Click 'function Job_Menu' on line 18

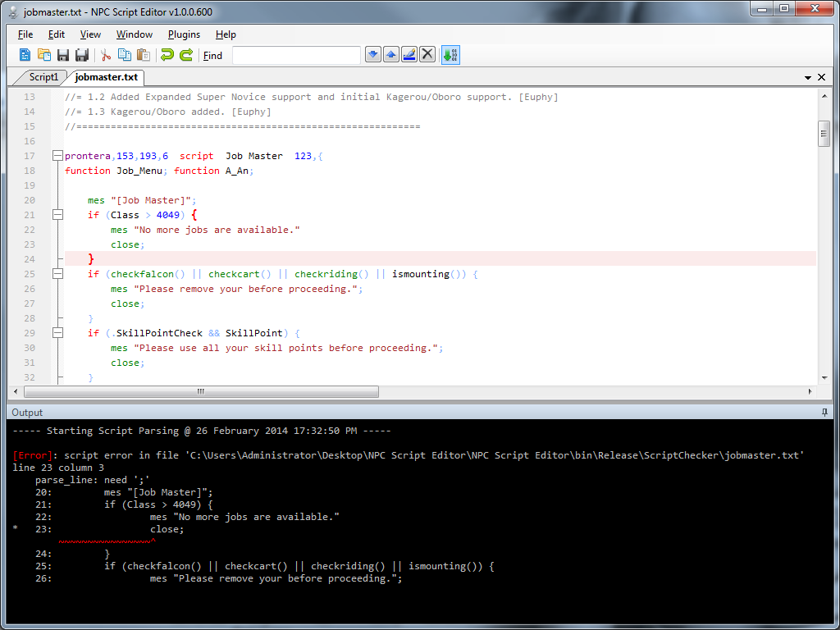pos(115,171)
